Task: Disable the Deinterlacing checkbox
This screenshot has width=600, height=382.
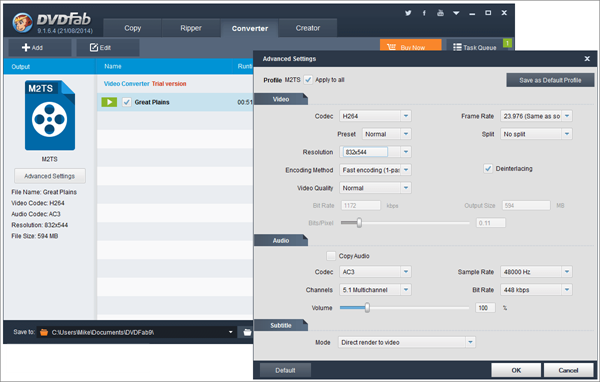Action: pyautogui.click(x=488, y=168)
